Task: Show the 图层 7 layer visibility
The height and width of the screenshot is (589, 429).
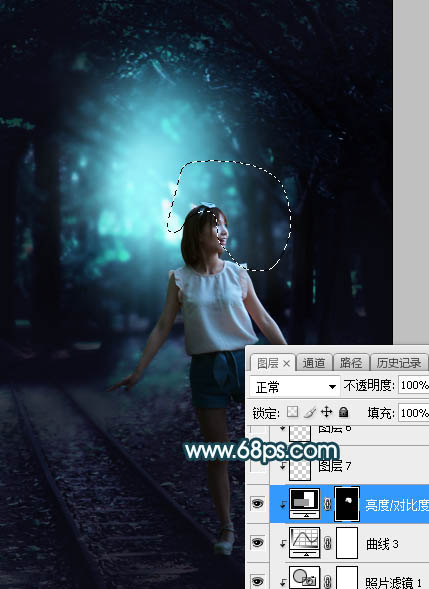Action: click(x=257, y=466)
